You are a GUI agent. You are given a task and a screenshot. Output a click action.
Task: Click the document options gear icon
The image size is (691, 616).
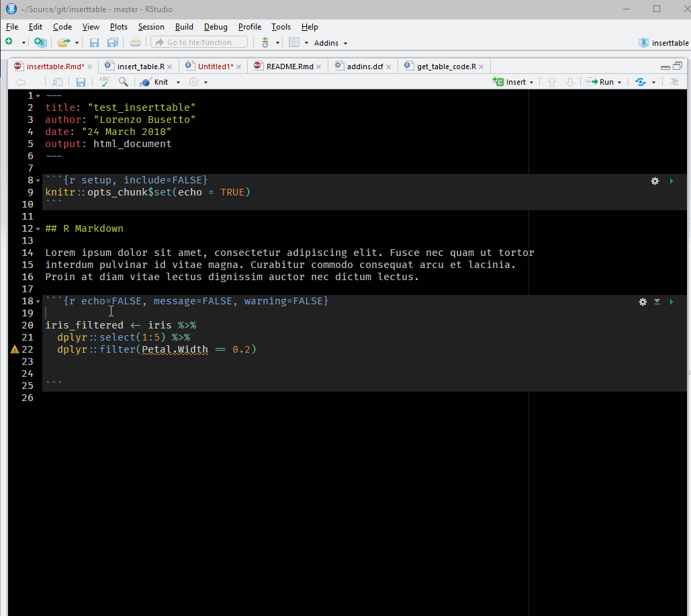[x=193, y=82]
